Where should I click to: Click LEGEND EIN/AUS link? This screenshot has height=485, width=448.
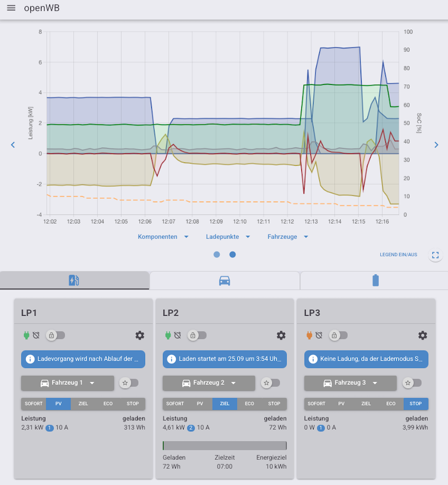[x=398, y=255]
